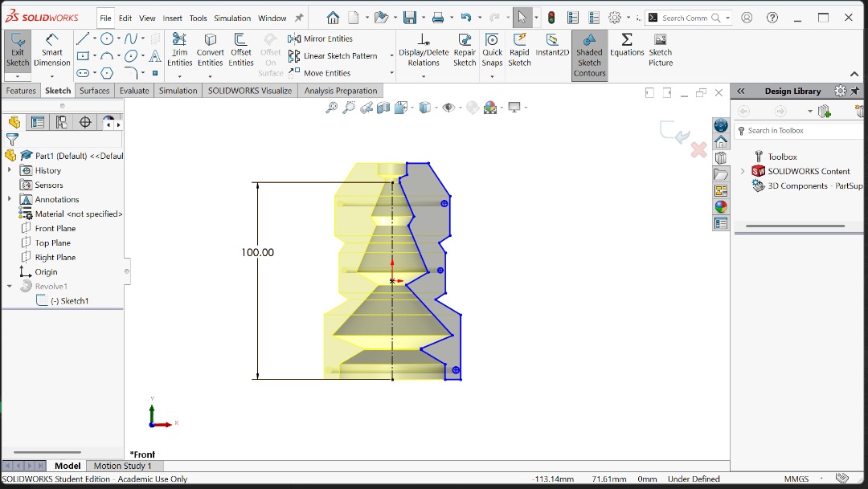Toggle Instant2D
The height and width of the screenshot is (489, 868).
click(x=552, y=45)
